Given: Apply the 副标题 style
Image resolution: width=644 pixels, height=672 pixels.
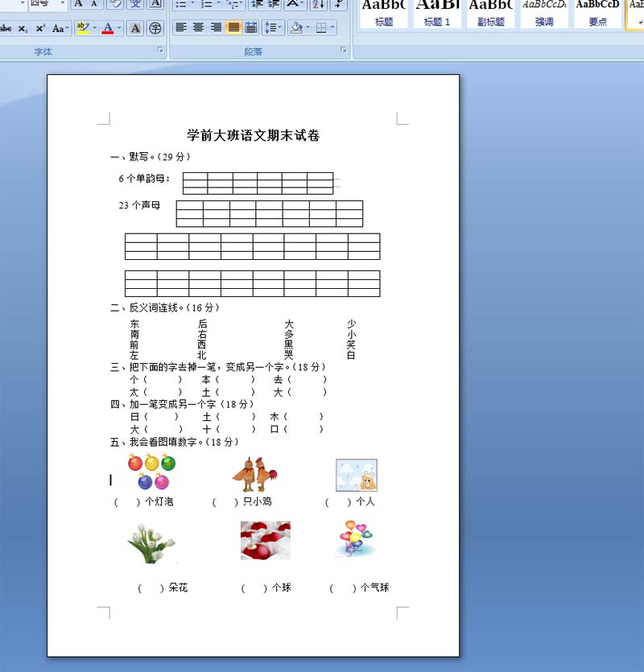Looking at the screenshot, I should tap(490, 14).
